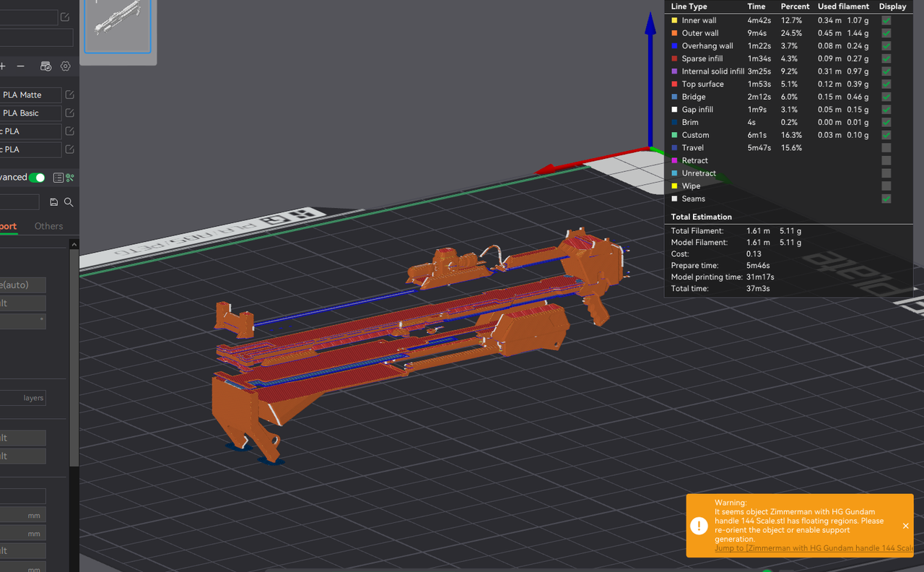Click the Model printing time 31m17s value
Image resolution: width=924 pixels, height=572 pixels.
[x=759, y=277]
